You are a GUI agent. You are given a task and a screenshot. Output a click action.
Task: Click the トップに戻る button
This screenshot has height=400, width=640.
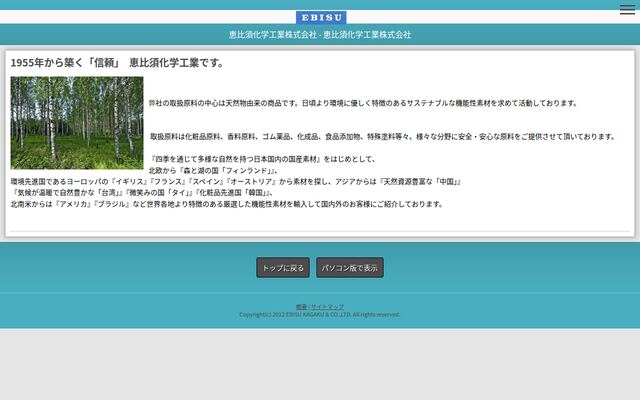[x=283, y=268]
